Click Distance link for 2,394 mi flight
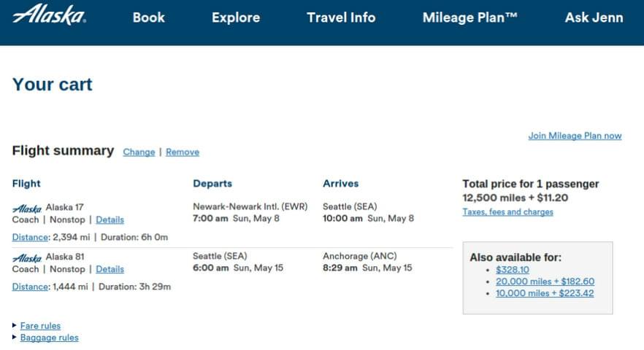 tap(30, 237)
